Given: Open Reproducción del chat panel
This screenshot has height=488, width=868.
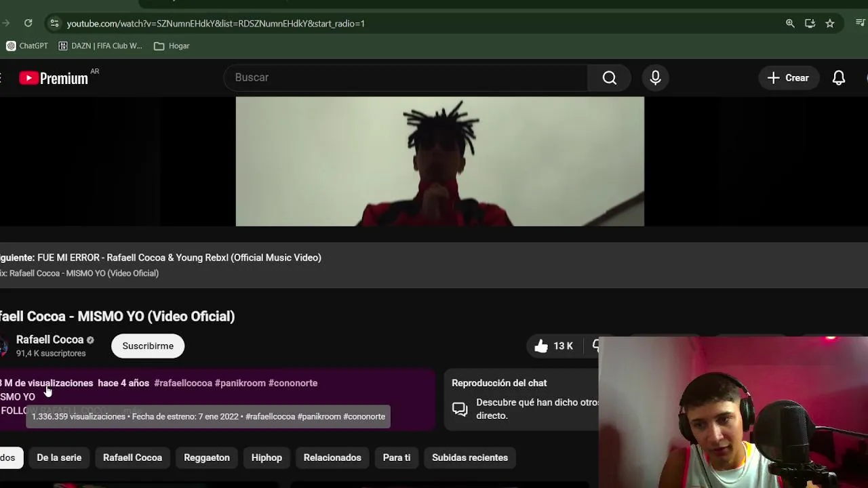Looking at the screenshot, I should pyautogui.click(x=499, y=383).
